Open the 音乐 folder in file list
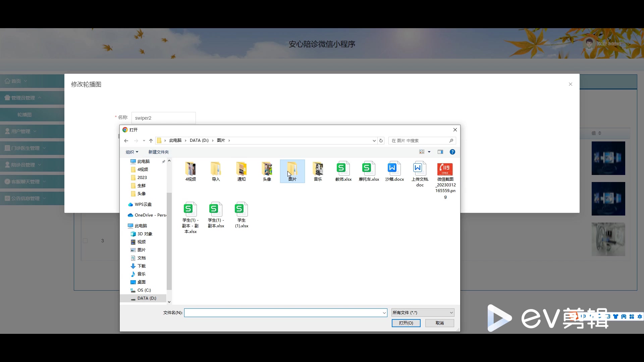Viewport: 644px width, 362px height. [318, 171]
